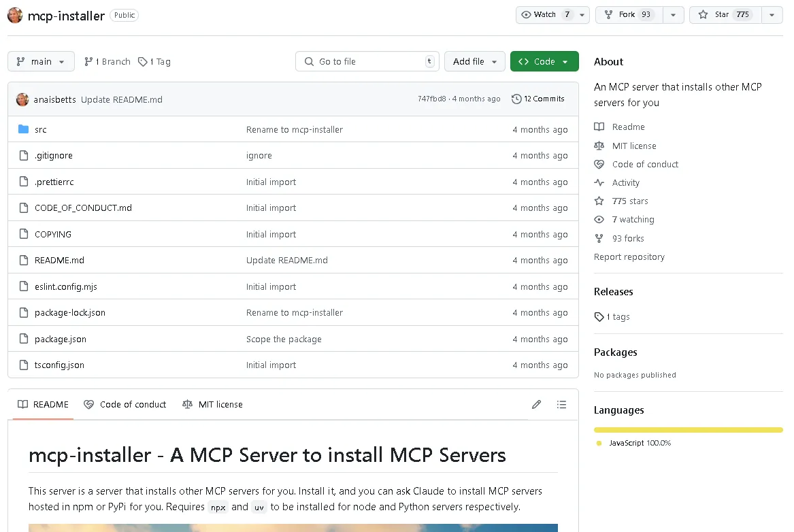Open the Add file dropdown

tap(474, 61)
